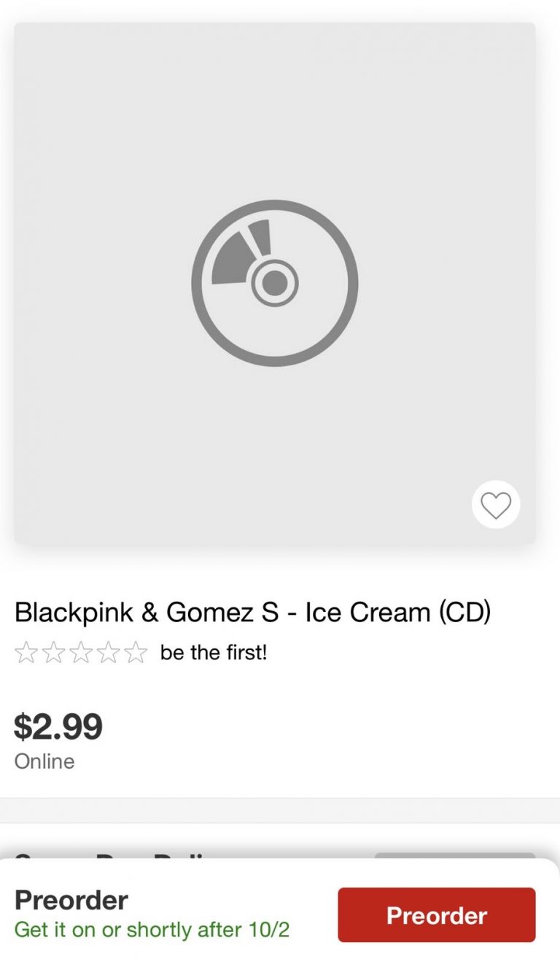The image size is (560, 970).
Task: Click the partially hidden gray button
Action: [455, 856]
